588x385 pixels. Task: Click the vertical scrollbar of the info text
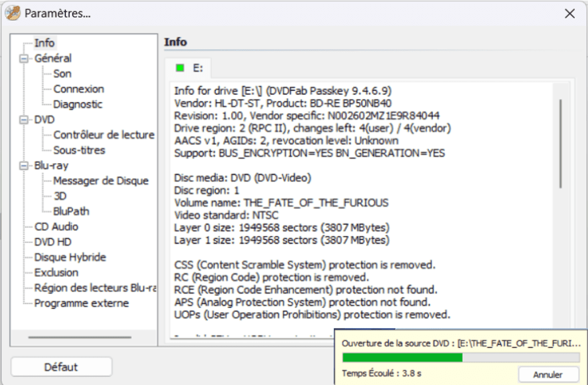tap(561, 143)
